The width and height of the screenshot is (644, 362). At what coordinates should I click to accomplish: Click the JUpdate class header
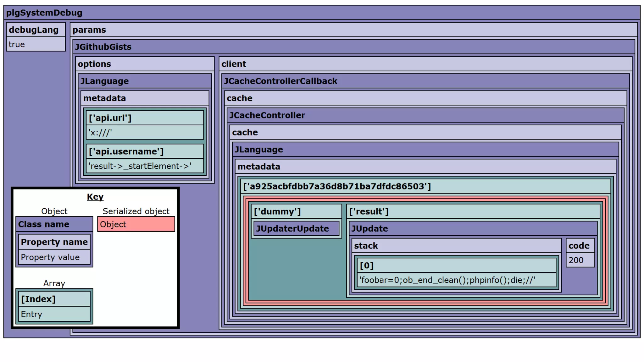coord(369,229)
